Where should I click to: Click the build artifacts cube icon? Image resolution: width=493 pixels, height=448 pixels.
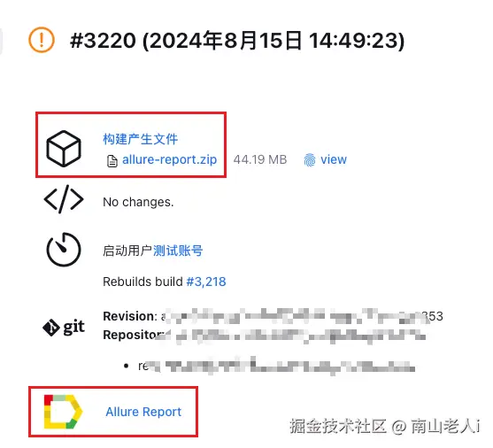pyautogui.click(x=64, y=148)
